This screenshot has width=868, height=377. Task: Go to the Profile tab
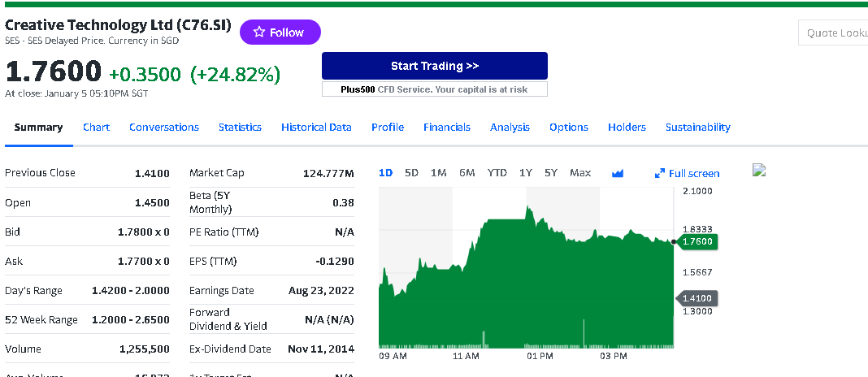[388, 128]
